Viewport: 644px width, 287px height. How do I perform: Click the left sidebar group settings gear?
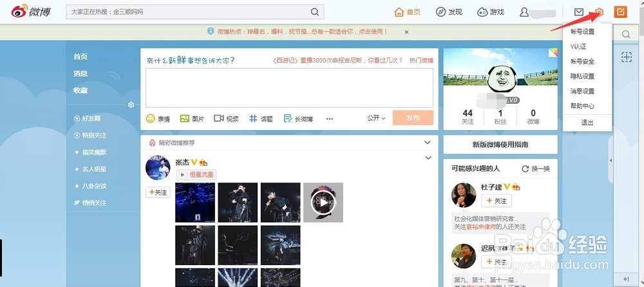tap(131, 105)
